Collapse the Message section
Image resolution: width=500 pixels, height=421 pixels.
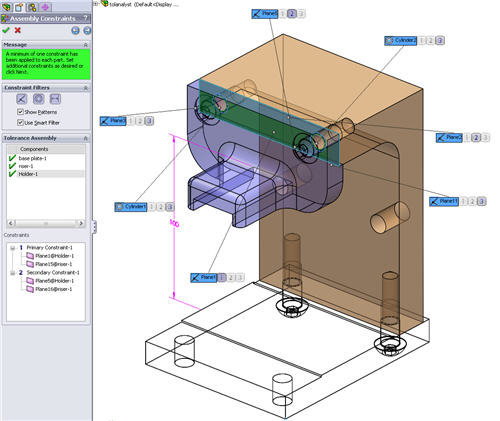click(x=86, y=45)
